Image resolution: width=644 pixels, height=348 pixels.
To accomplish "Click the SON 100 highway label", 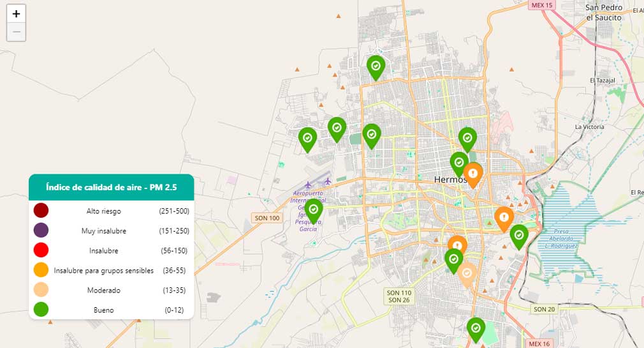I will click(x=266, y=218).
